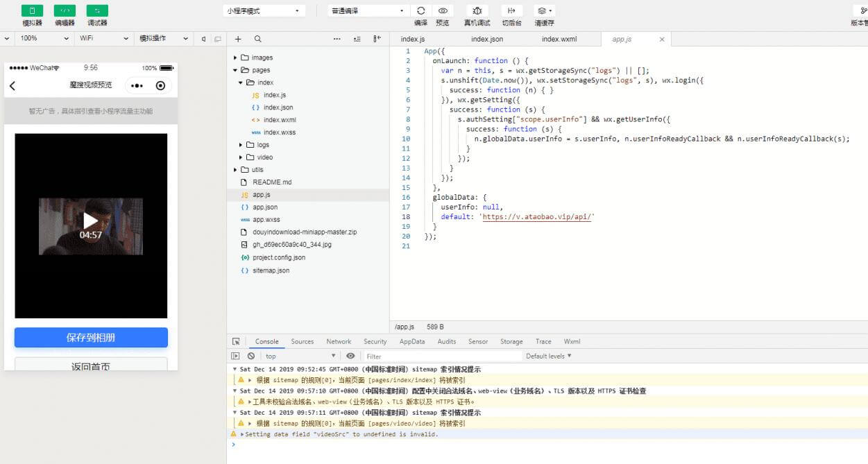The width and height of the screenshot is (868, 464).
Task: Play the video in the simulator
Action: click(x=90, y=221)
